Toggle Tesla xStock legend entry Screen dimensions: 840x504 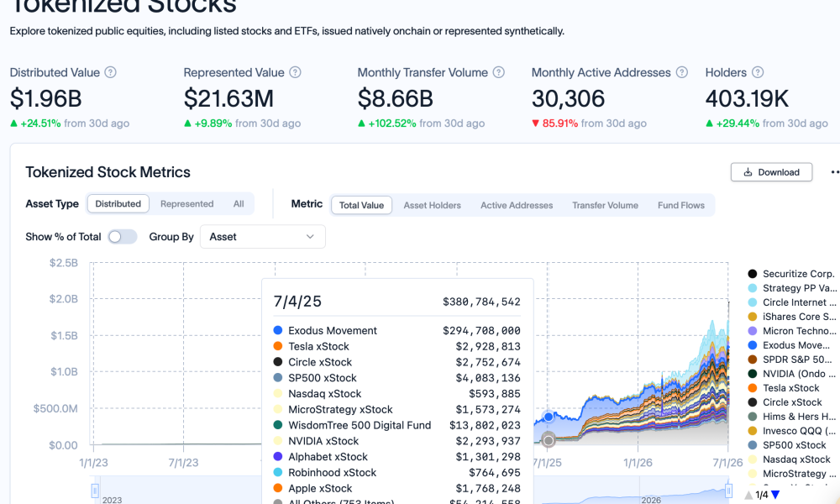pos(784,388)
